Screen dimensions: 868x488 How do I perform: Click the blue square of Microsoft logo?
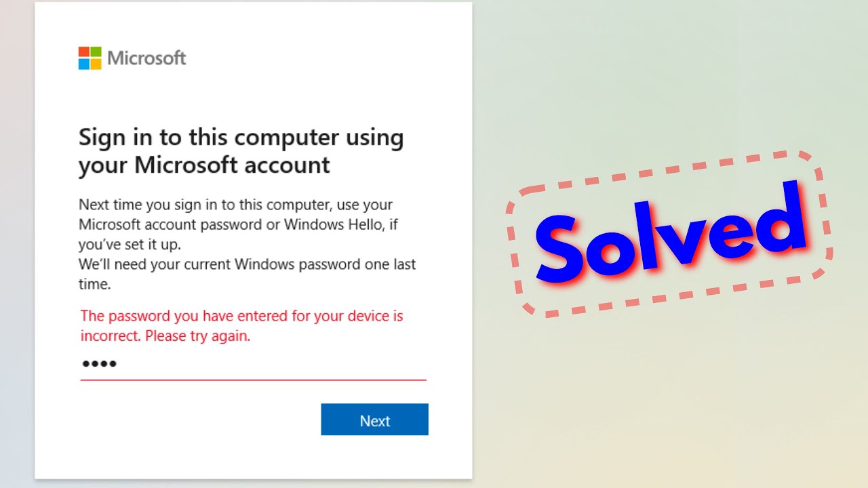point(84,64)
